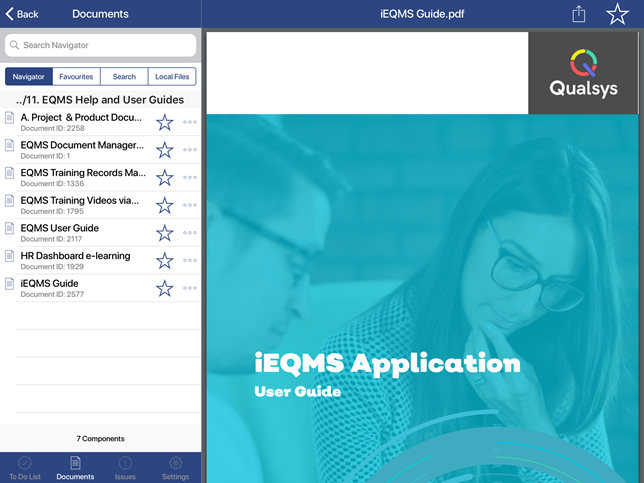Open the To Do List bottom tab
644x483 pixels.
25,468
